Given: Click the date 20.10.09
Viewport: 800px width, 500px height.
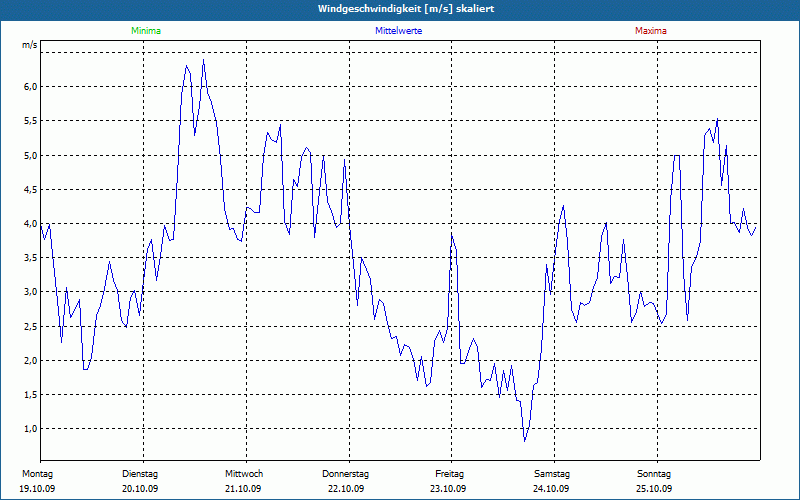Looking at the screenshot, I should click(140, 488).
